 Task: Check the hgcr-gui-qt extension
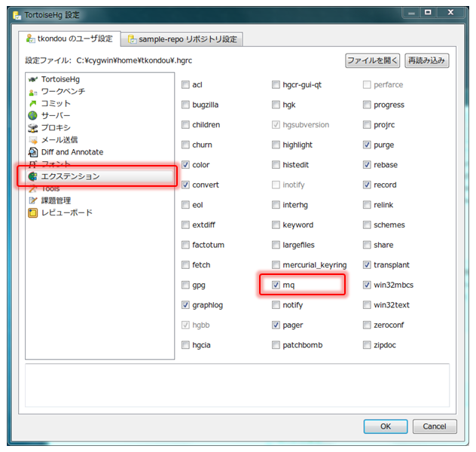click(x=276, y=84)
